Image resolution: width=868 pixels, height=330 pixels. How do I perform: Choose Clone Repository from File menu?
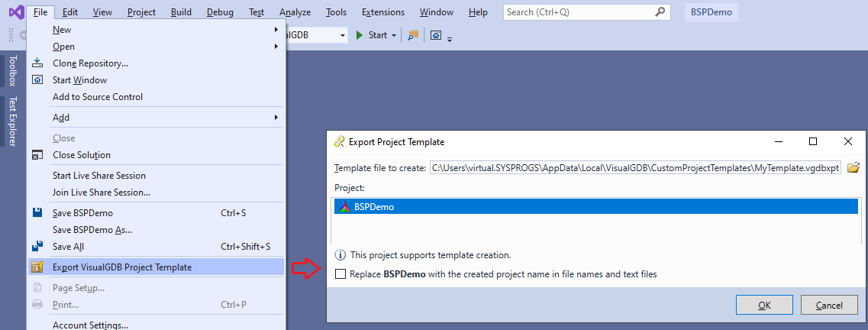click(156, 63)
